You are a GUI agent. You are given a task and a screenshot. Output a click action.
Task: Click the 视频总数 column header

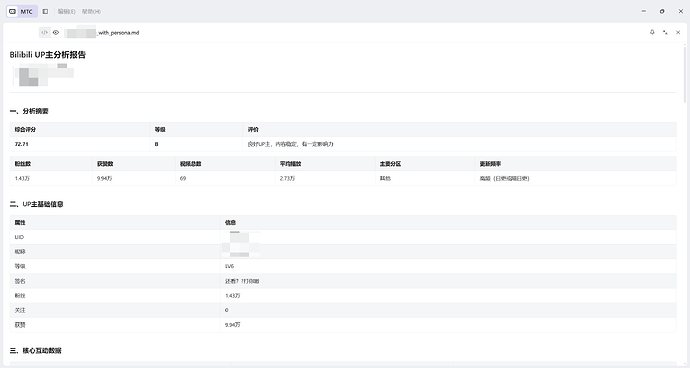point(191,164)
